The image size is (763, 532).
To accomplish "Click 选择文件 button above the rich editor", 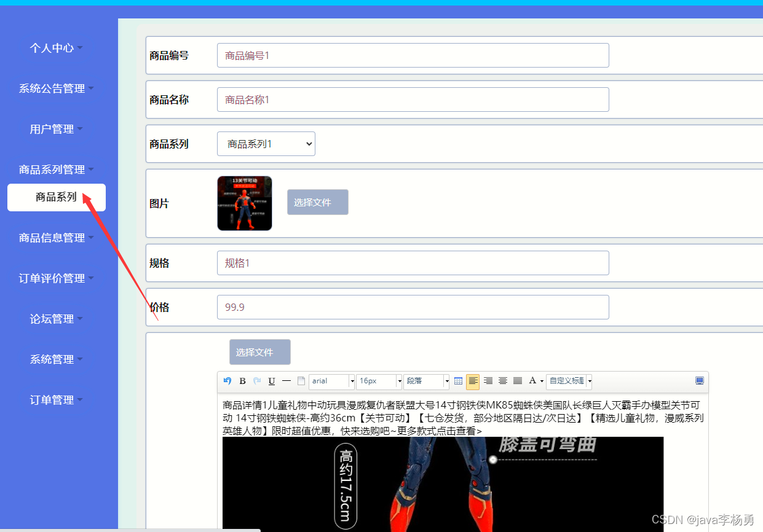I will click(x=260, y=352).
